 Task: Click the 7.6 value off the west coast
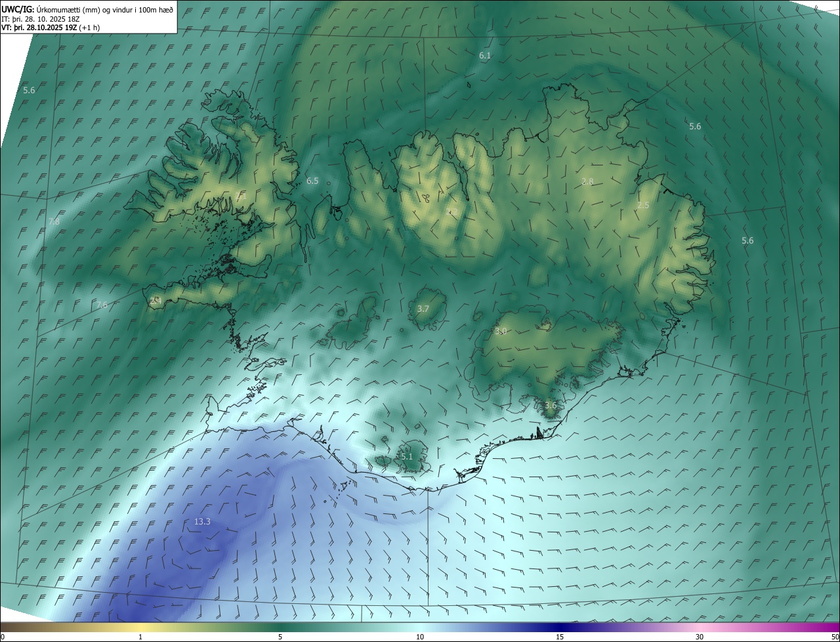[102, 305]
